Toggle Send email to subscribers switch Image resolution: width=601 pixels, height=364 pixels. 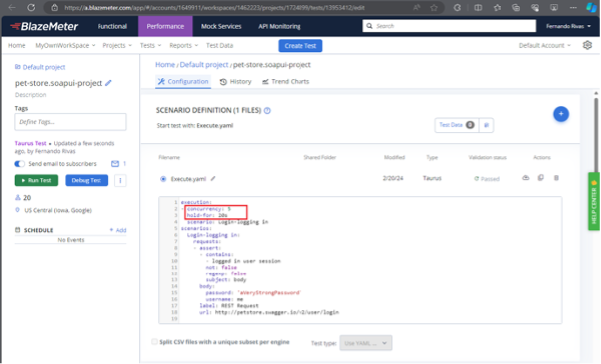click(x=19, y=164)
